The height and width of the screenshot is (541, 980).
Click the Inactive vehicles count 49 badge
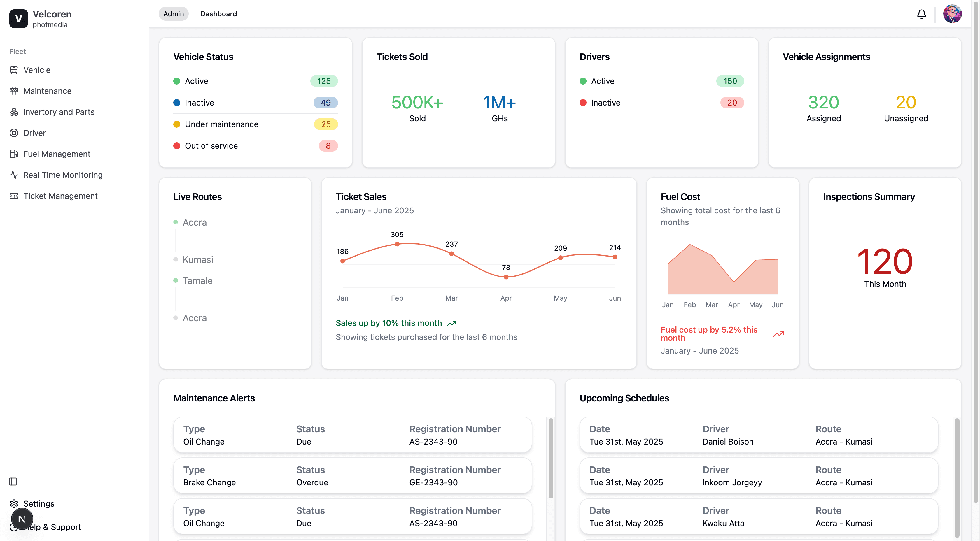[325, 102]
